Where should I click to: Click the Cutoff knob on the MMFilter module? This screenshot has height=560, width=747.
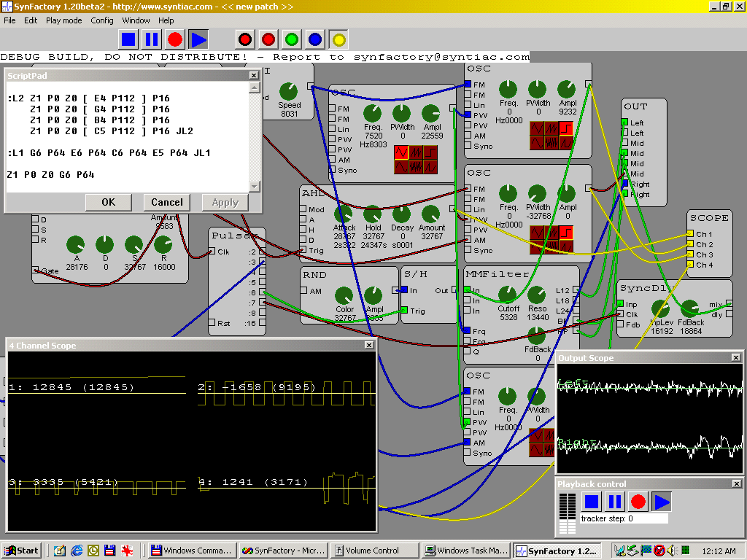tap(508, 295)
